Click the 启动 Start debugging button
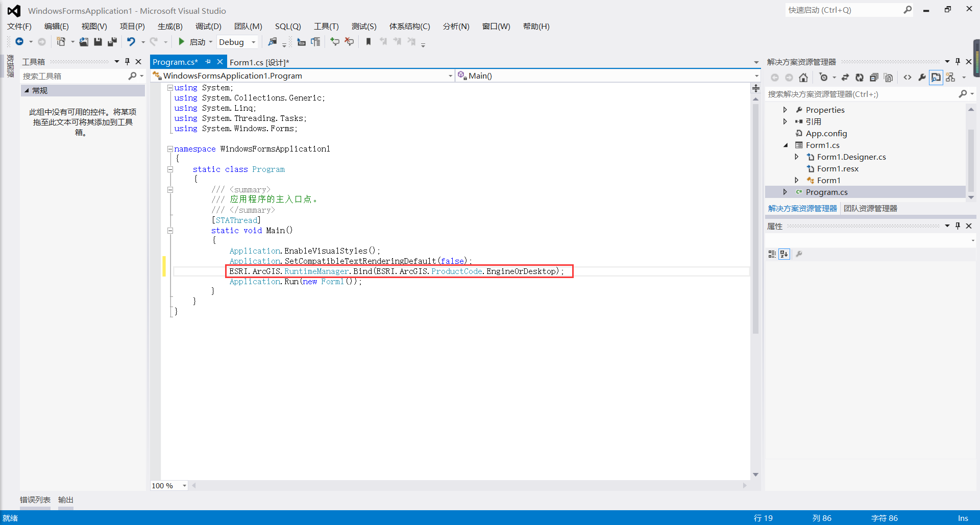Screen dimensions: 980x525 point(194,42)
